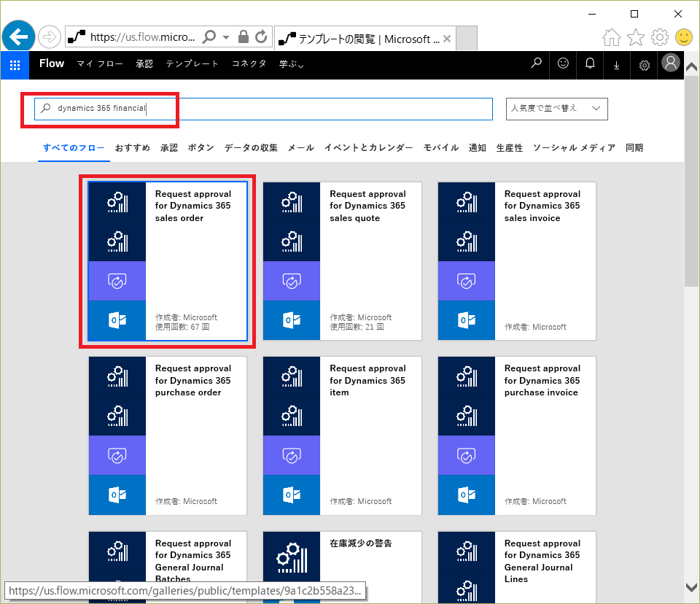Select the テンプレートの閲覧 browser tab
Image resolution: width=700 pixels, height=604 pixels.
click(365, 39)
